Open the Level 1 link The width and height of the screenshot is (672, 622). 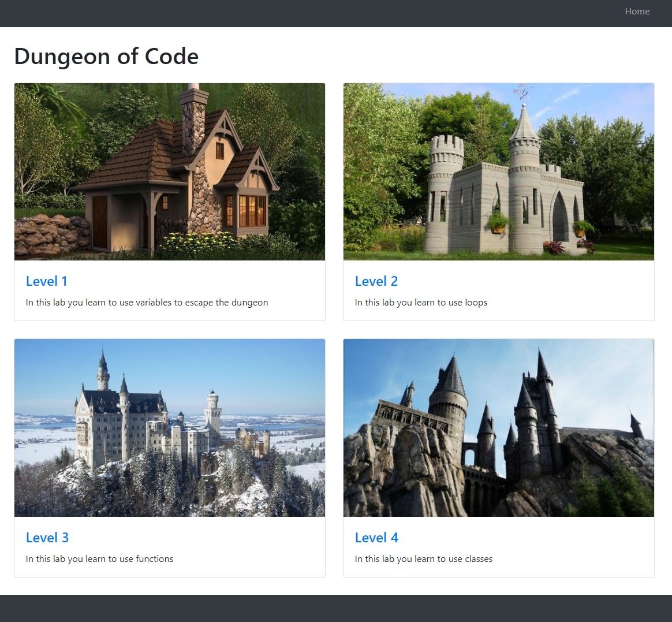pyautogui.click(x=46, y=281)
